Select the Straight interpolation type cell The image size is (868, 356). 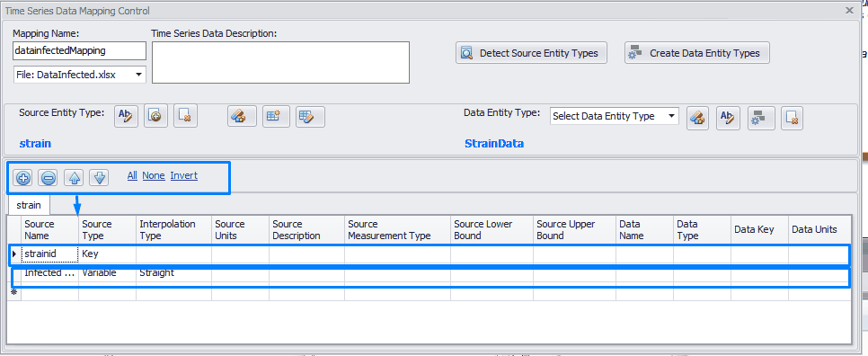tap(173, 273)
